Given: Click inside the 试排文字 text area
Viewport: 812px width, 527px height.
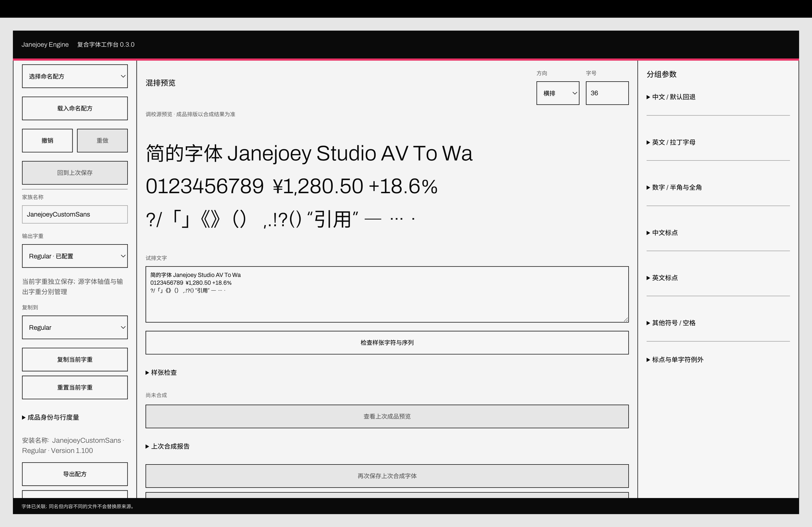Looking at the screenshot, I should point(387,294).
